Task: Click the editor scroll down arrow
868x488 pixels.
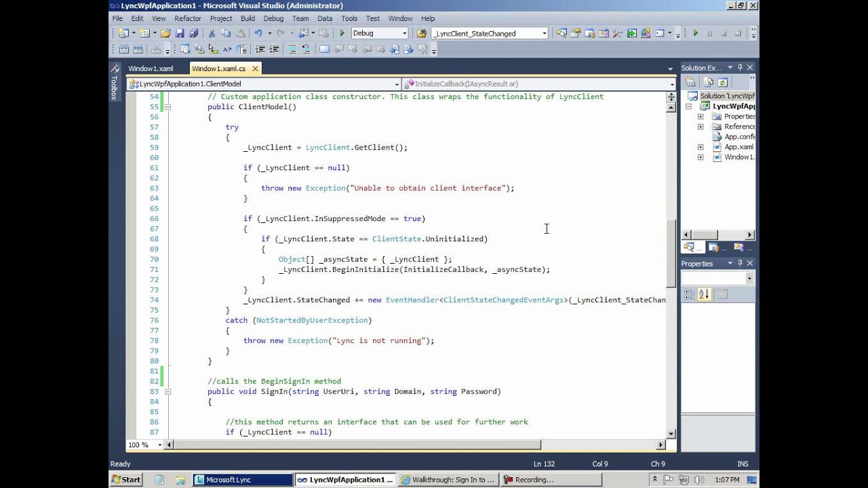Action: (x=671, y=434)
